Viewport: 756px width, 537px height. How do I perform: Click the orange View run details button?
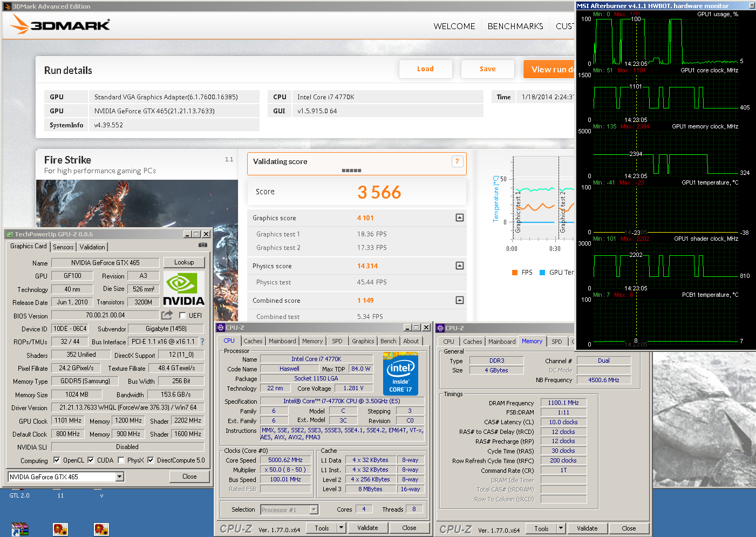click(549, 69)
